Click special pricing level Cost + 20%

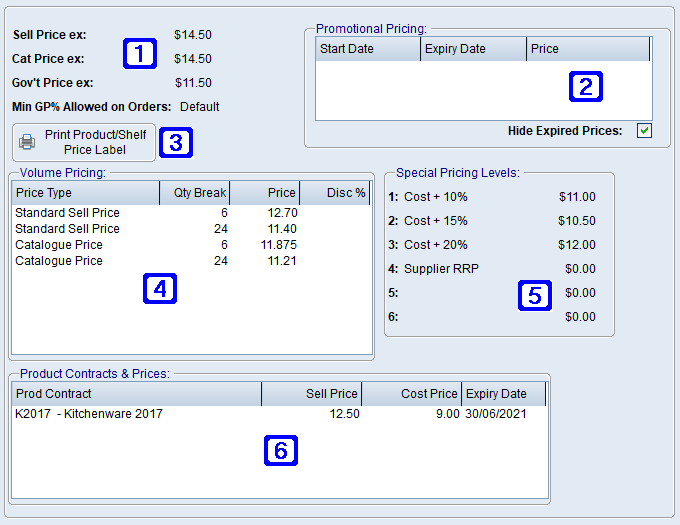click(436, 245)
